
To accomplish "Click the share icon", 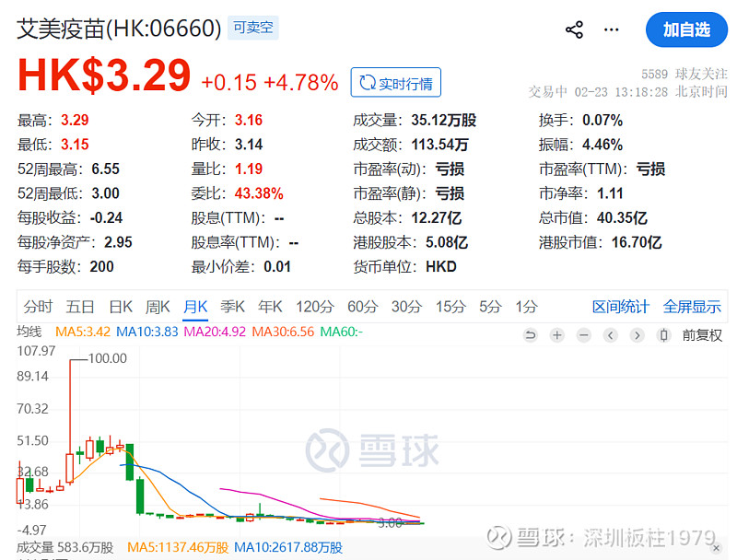I will point(574,29).
